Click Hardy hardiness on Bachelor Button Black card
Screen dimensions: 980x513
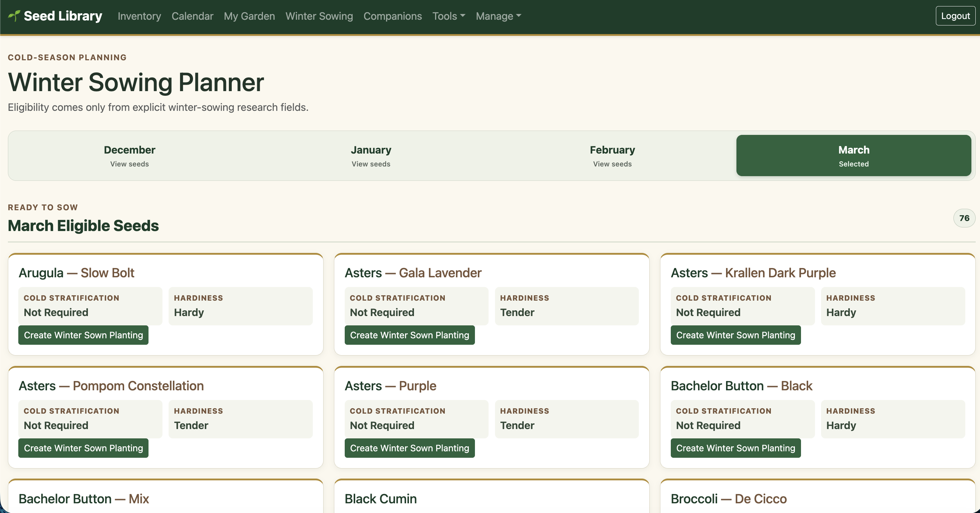tap(841, 425)
